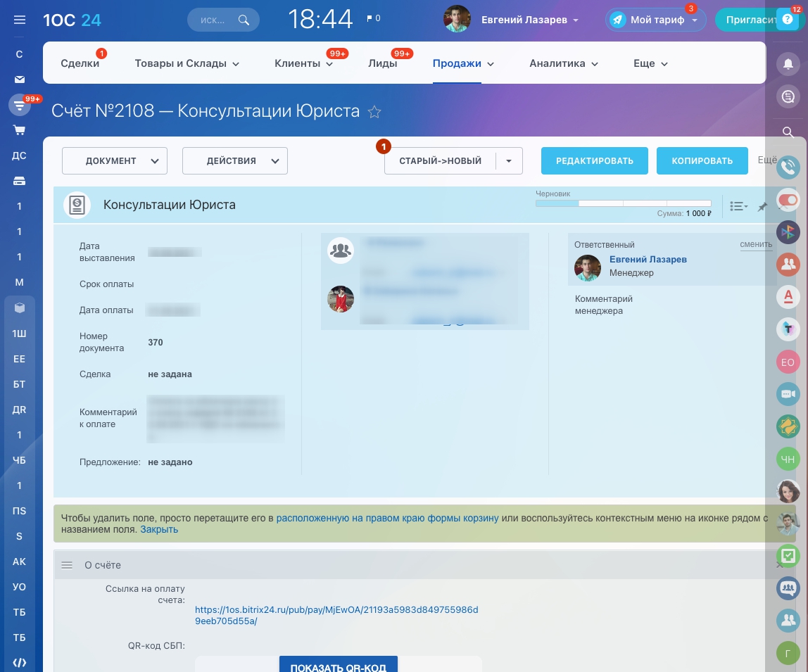808x672 pixels.
Task: Open the EO pink avatar chat
Action: pos(788,362)
